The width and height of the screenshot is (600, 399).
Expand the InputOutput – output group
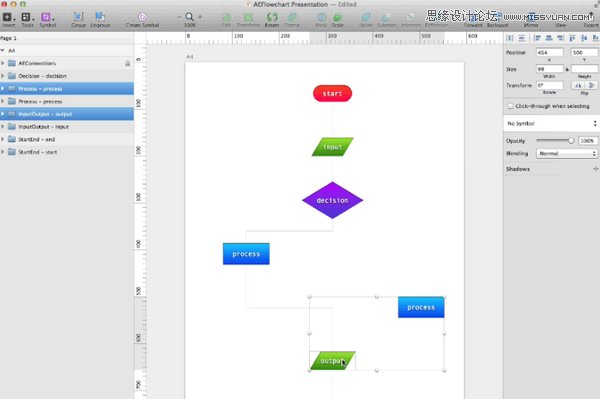point(3,114)
